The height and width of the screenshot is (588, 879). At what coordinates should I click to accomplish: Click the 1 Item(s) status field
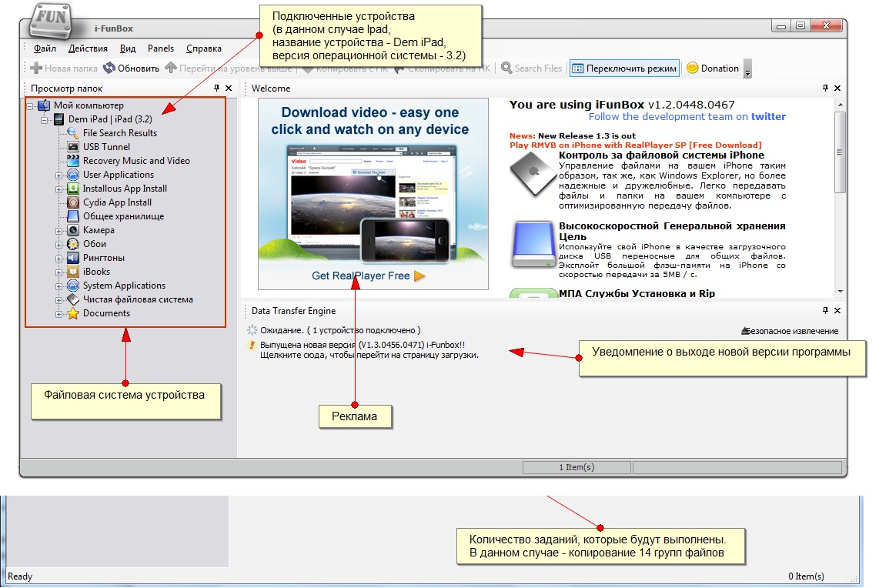[x=577, y=467]
